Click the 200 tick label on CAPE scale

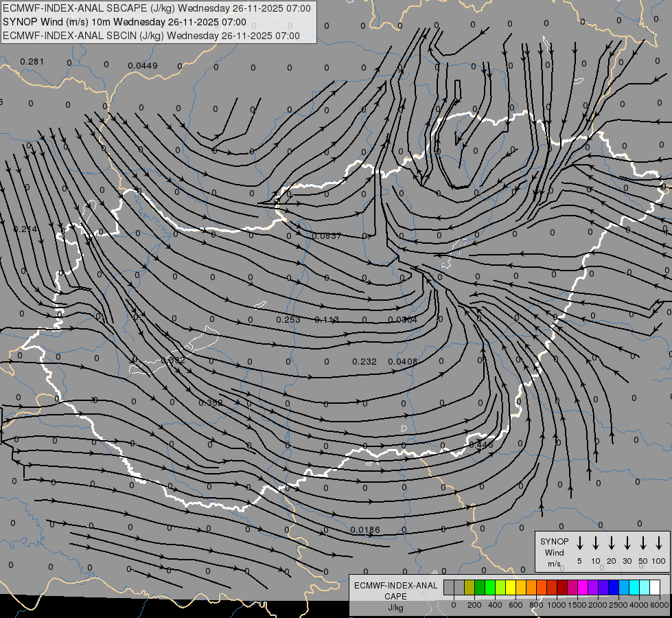[x=474, y=605]
